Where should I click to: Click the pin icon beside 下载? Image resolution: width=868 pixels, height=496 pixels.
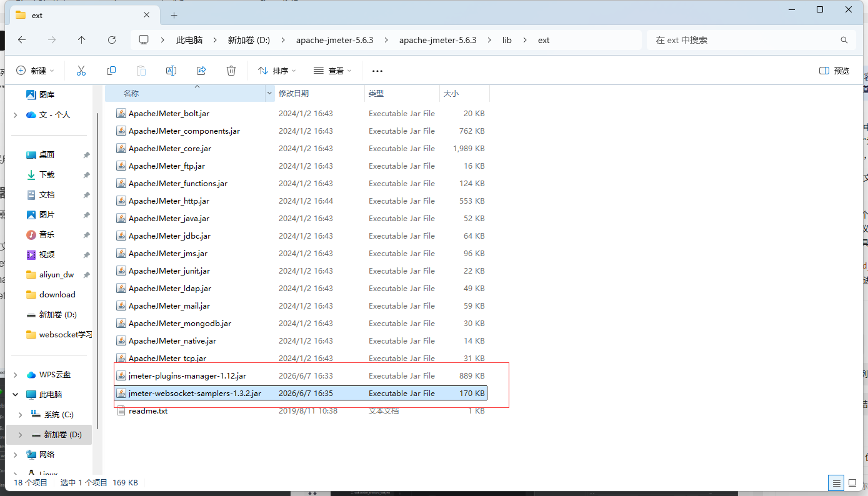[86, 175]
